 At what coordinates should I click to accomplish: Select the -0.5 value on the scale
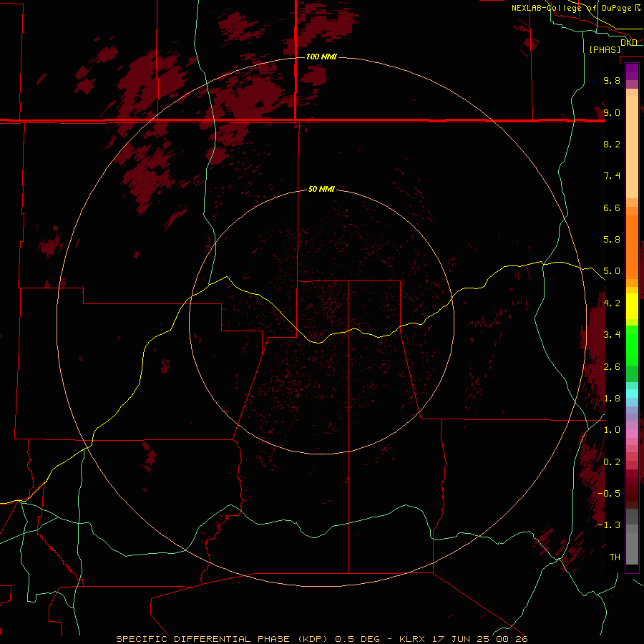pos(609,494)
